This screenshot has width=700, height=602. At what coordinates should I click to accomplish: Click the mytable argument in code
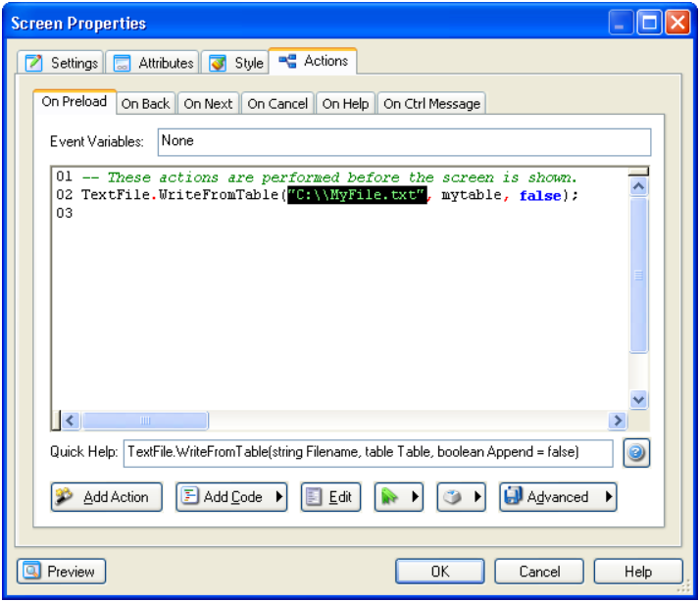click(472, 195)
